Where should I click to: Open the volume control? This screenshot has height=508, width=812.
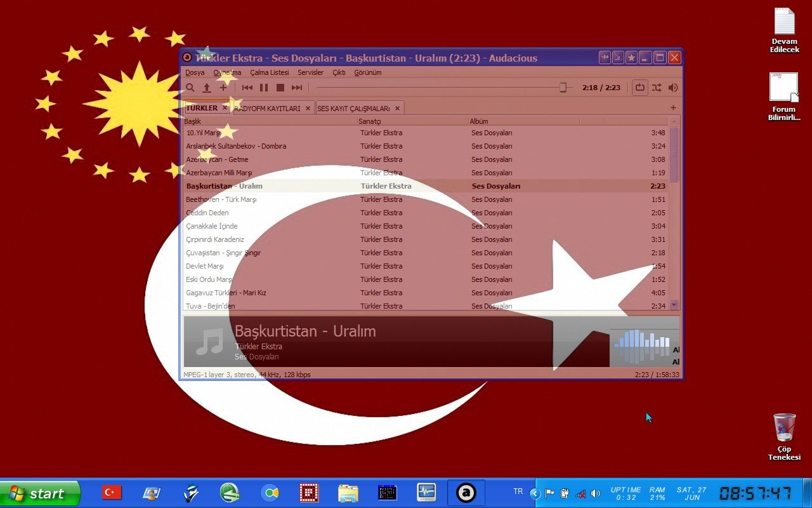pos(672,88)
